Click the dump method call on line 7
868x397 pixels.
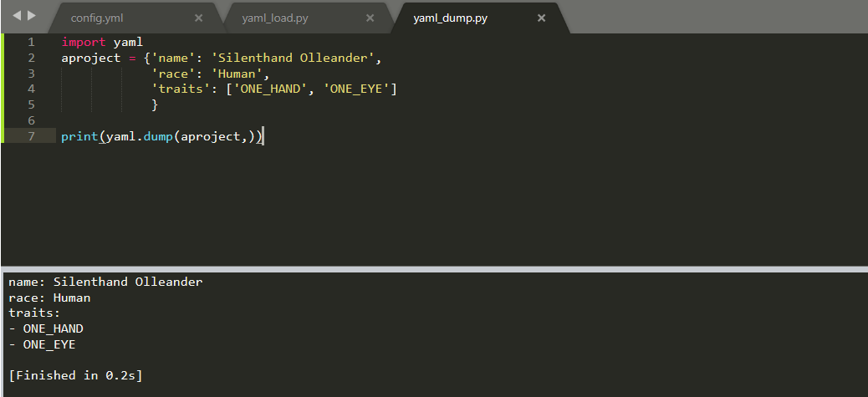coord(158,136)
